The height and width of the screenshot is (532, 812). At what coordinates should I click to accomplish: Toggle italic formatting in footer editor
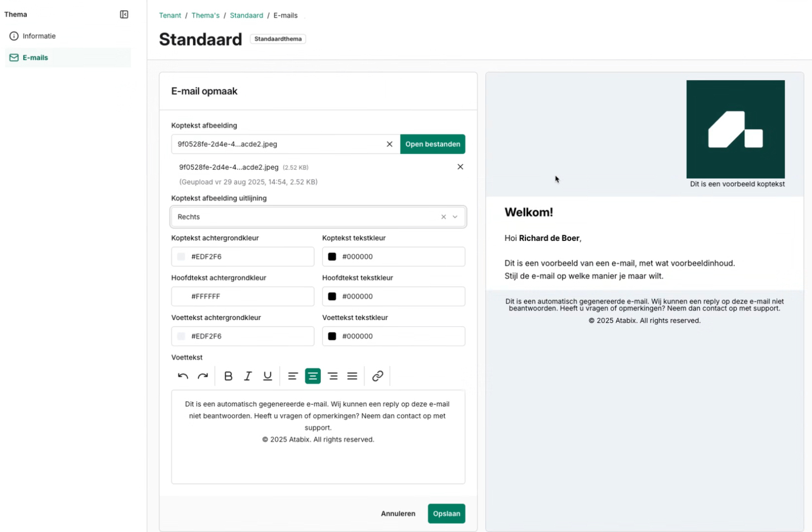[x=248, y=376]
